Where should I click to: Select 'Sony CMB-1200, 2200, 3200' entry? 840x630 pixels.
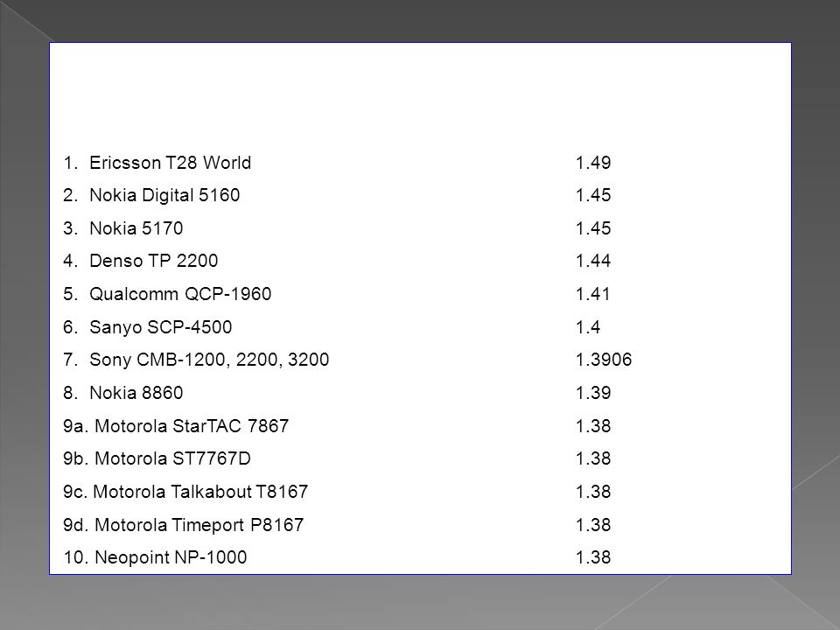tap(209, 360)
